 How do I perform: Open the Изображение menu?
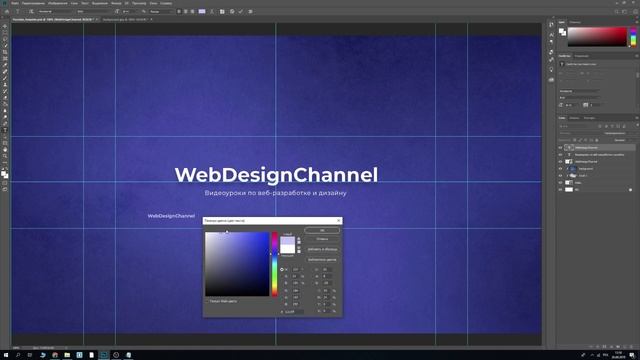click(58, 3)
